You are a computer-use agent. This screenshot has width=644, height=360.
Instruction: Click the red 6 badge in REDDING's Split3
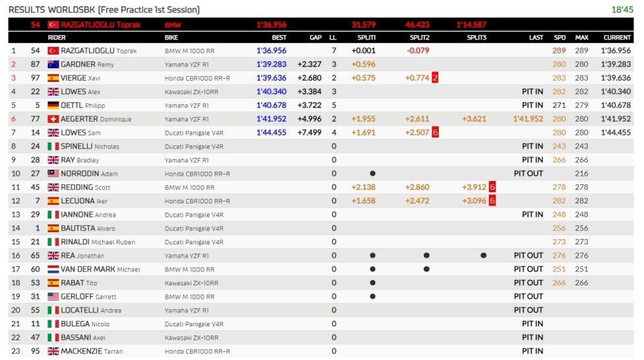coord(492,187)
